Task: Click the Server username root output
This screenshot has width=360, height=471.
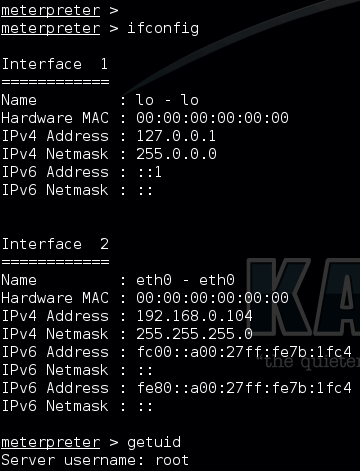Action: pos(95,460)
